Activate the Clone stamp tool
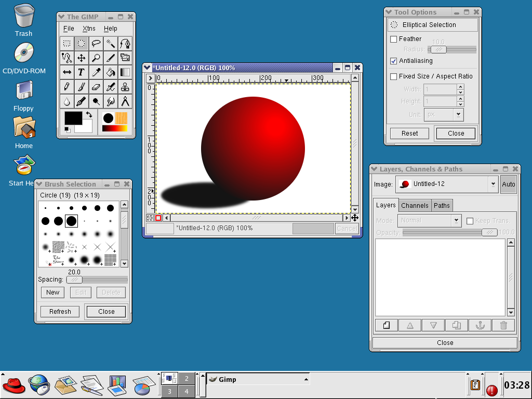This screenshot has width=532, height=399. coord(125,87)
